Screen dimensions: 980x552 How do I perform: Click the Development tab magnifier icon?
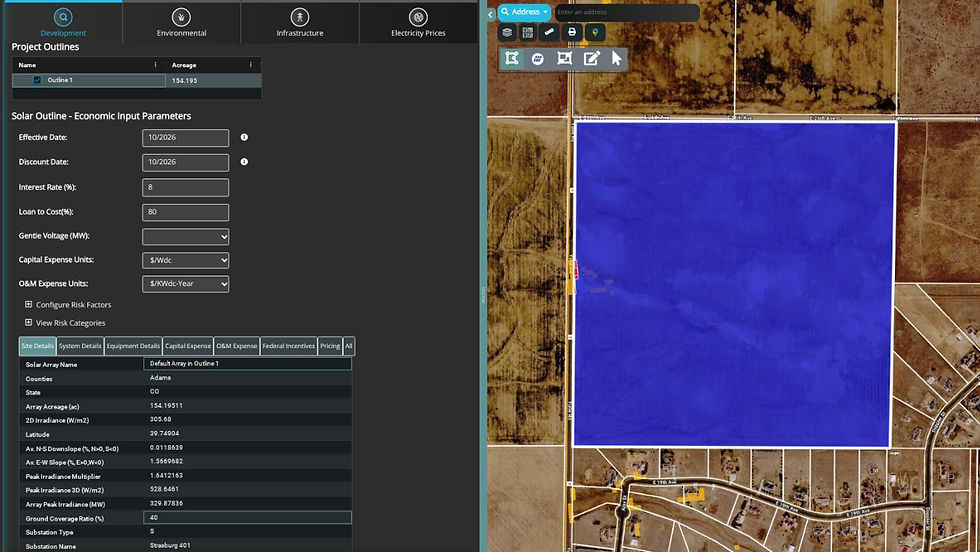62,17
